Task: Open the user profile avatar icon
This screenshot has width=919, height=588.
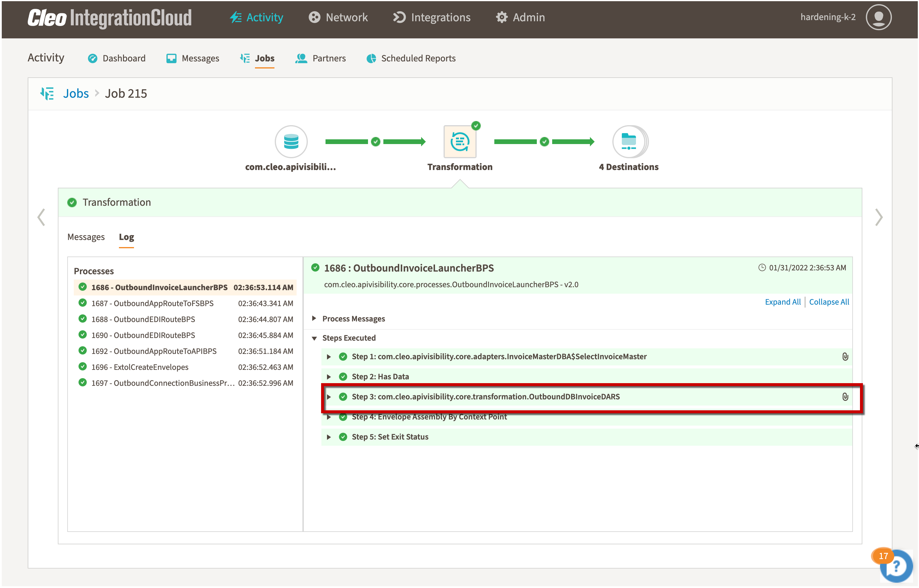Action: [x=878, y=17]
